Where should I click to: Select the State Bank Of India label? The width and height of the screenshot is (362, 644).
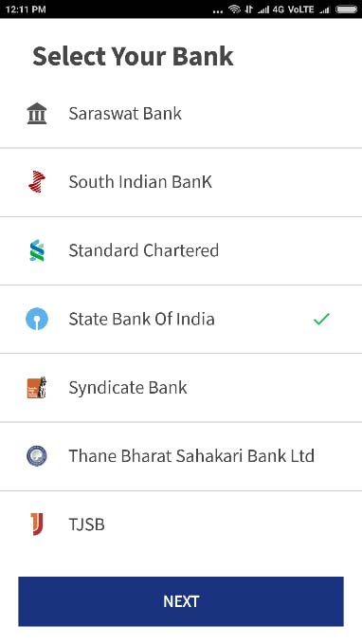[x=141, y=319]
